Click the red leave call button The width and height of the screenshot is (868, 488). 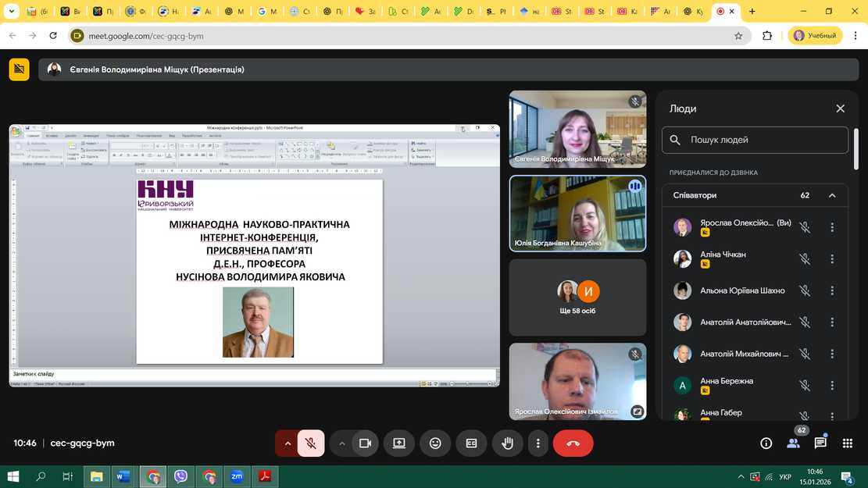coord(573,443)
